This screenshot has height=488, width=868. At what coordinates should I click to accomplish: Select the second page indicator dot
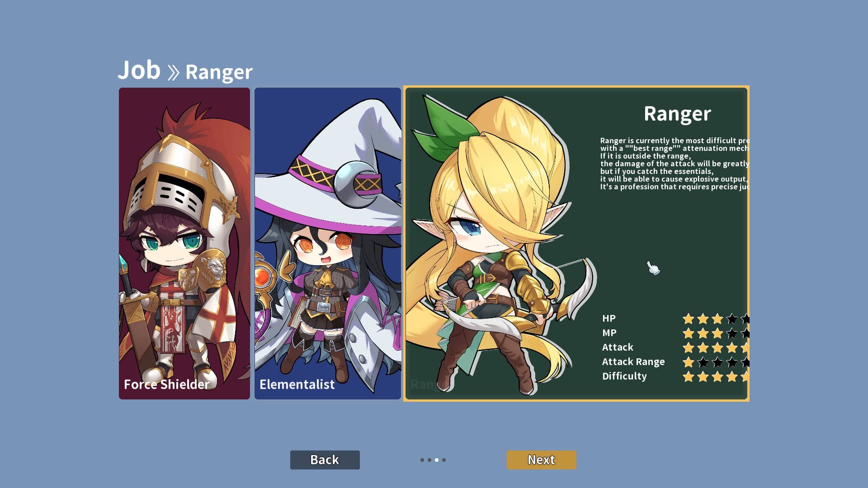point(429,460)
